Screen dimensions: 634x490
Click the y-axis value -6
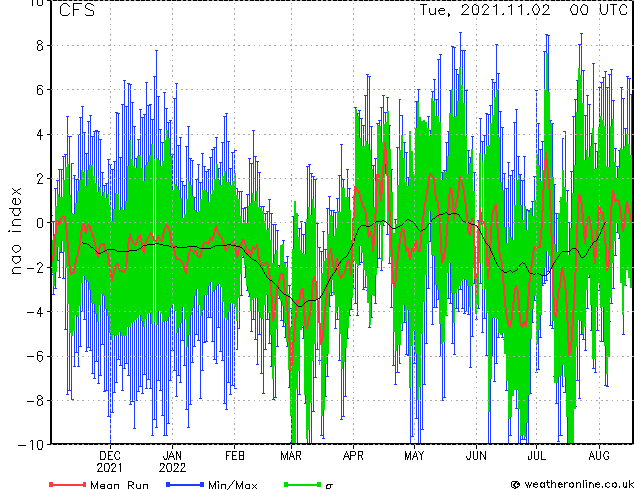tap(35, 356)
